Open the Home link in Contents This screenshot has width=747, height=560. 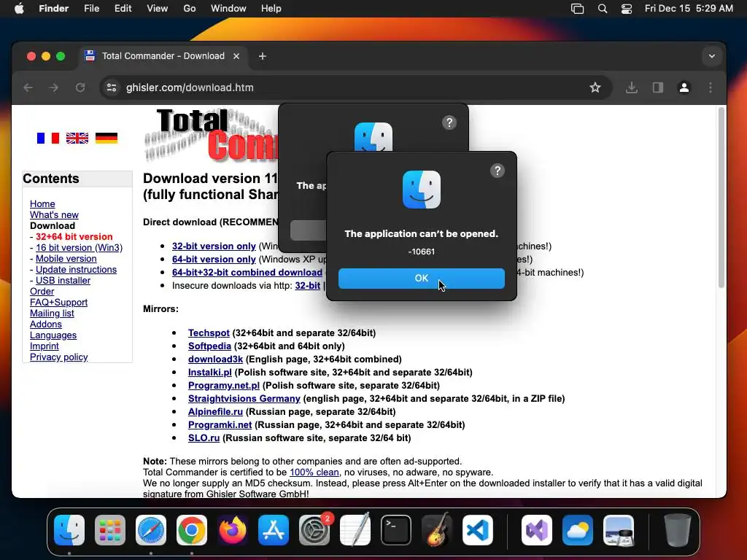coord(42,204)
